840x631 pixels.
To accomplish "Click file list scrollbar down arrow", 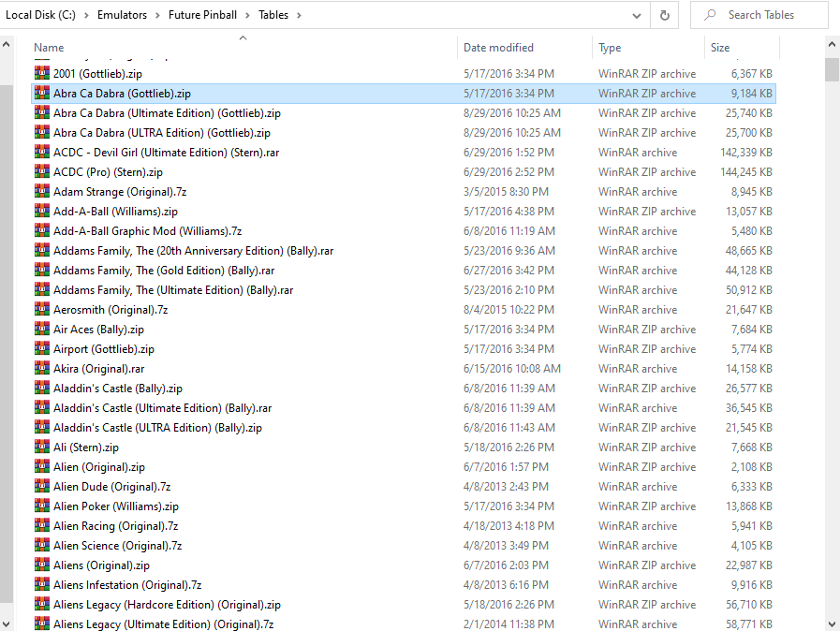I will [832, 624].
